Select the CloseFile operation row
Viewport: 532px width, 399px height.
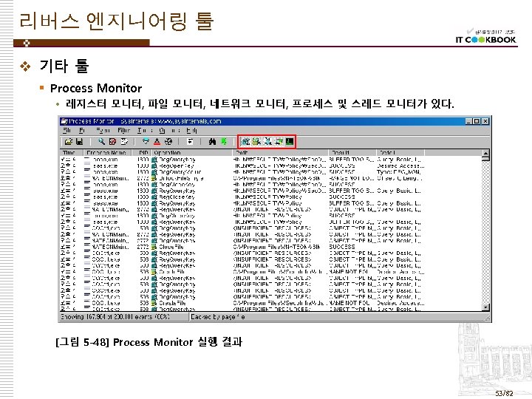click(242, 247)
